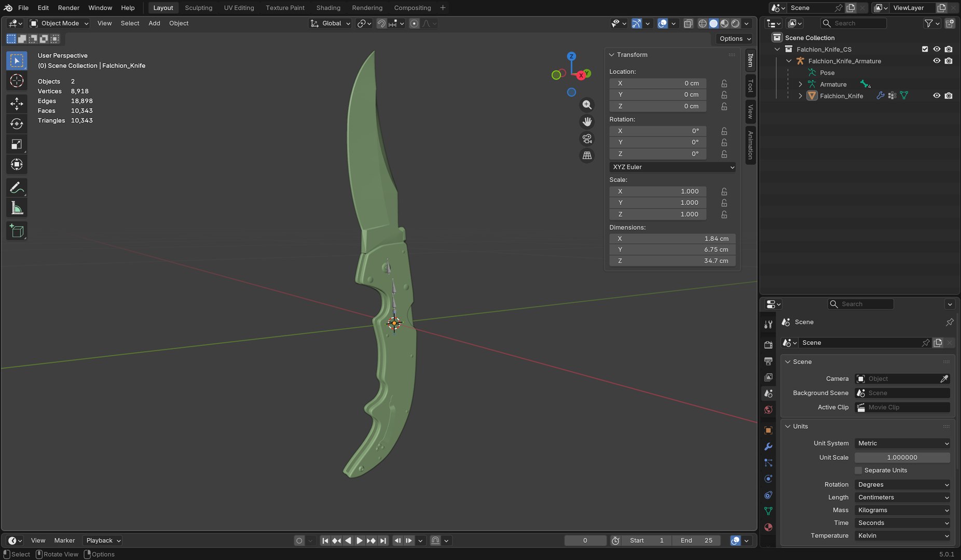Screen dimensions: 961x560
Task: Open the Object Mode dropdown
Action: [59, 23]
